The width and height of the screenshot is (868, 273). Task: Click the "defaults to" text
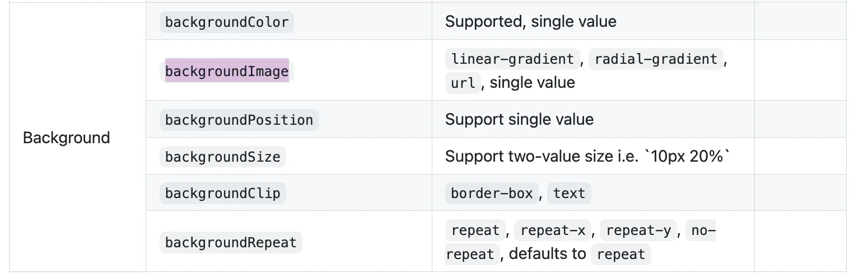pyautogui.click(x=547, y=254)
